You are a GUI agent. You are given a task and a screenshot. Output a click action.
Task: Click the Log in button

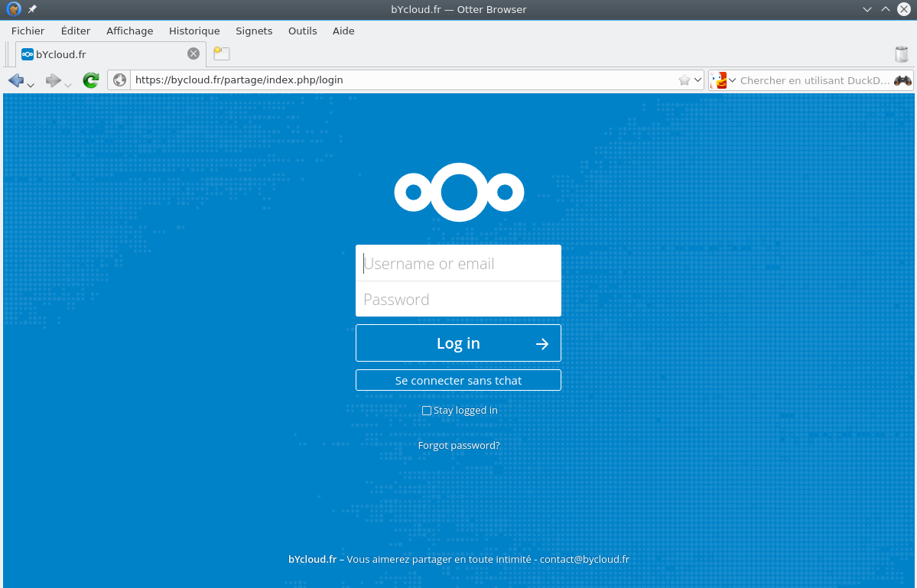click(x=459, y=343)
